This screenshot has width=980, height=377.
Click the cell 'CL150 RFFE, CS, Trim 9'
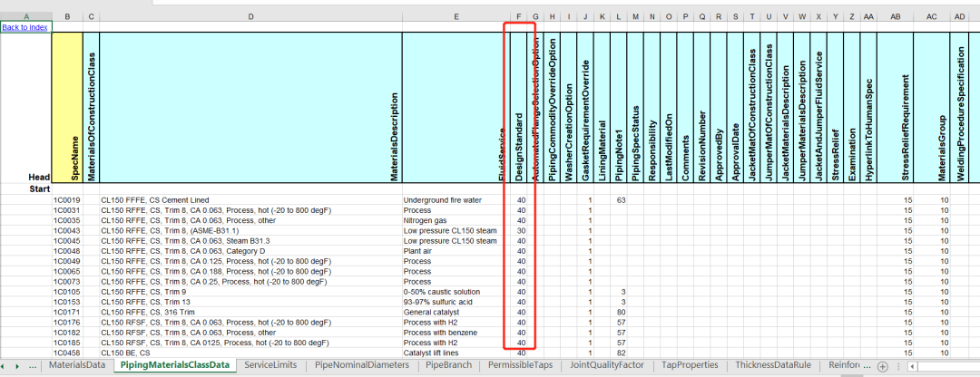[x=250, y=292]
